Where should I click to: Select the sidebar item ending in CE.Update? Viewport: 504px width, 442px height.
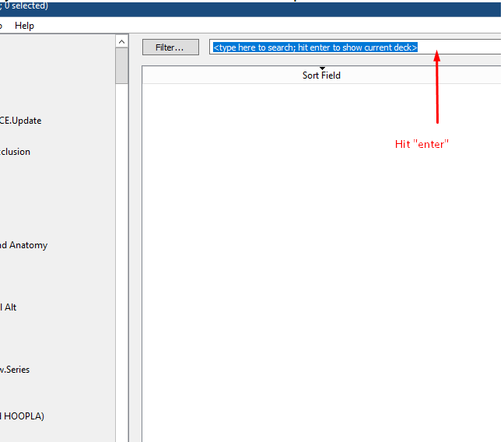tap(21, 121)
